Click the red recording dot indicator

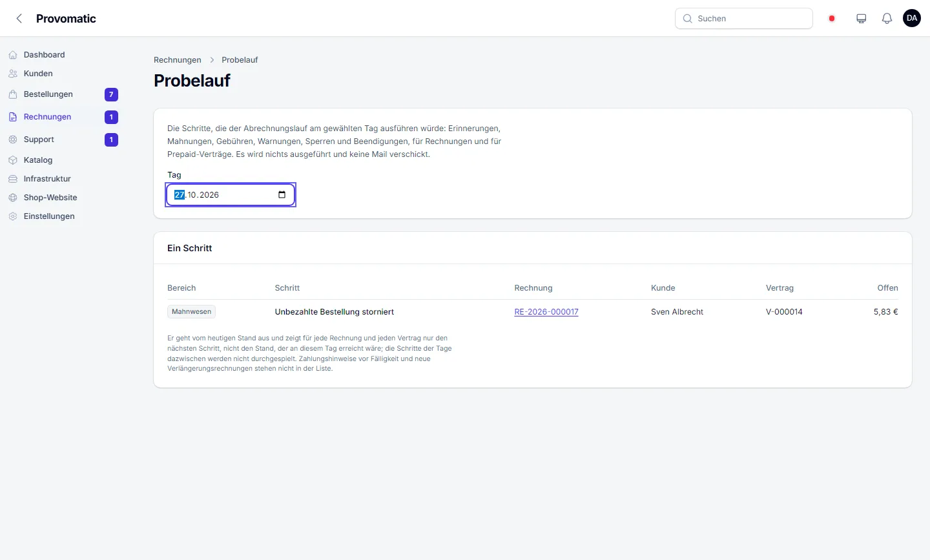point(832,19)
